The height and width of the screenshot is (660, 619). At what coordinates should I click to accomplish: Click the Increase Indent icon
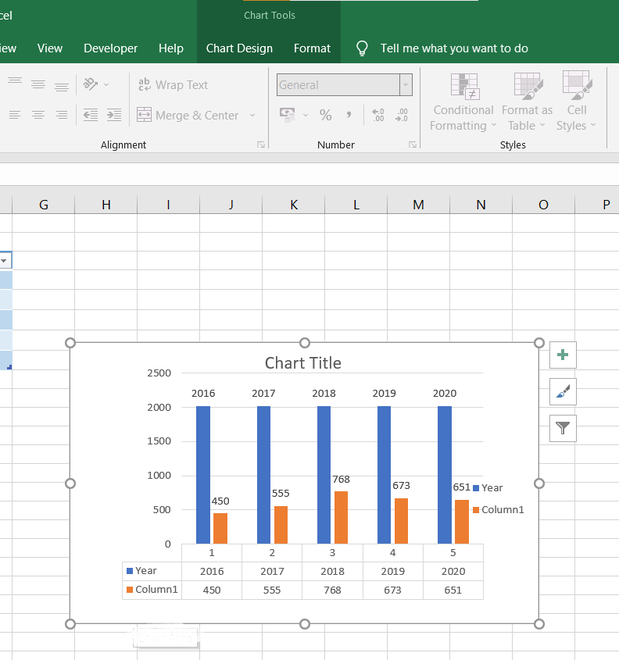coord(114,115)
